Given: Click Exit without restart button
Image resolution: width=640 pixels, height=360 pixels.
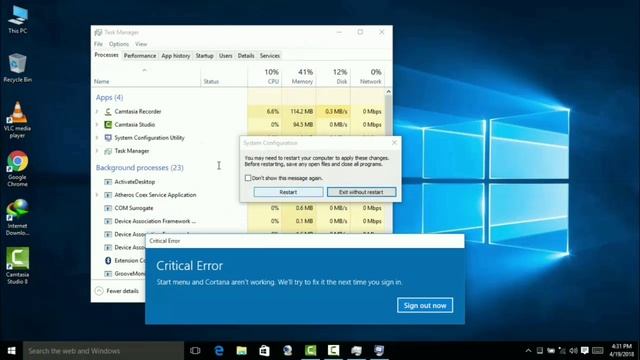Looking at the screenshot, I should click(x=361, y=192).
